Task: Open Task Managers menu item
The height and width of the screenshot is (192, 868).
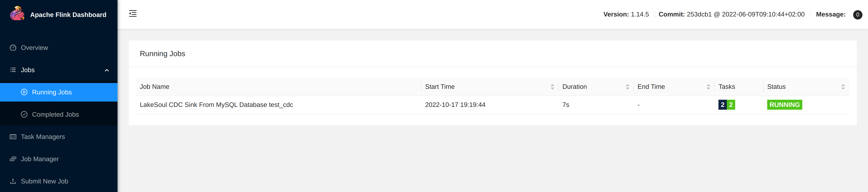Action: pyautogui.click(x=59, y=137)
